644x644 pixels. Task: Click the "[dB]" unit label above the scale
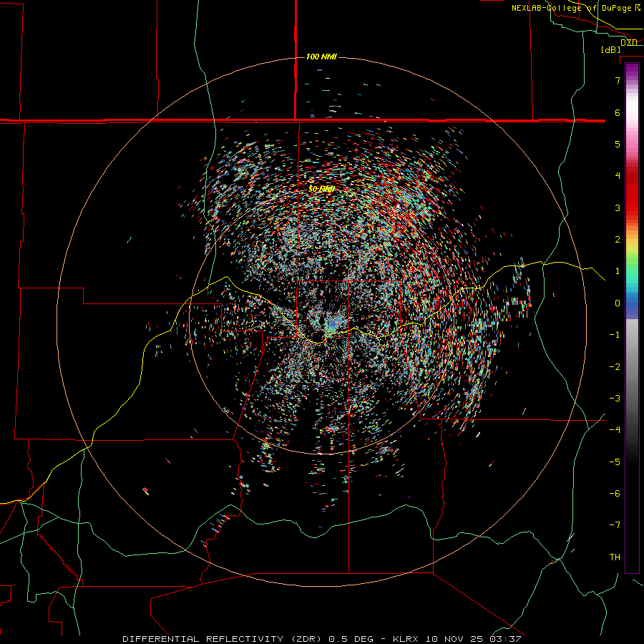[610, 50]
